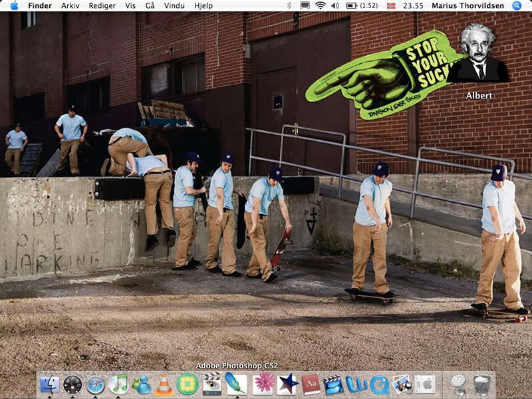
Task: Toggle Bluetooth status menu
Action: pyautogui.click(x=289, y=5)
